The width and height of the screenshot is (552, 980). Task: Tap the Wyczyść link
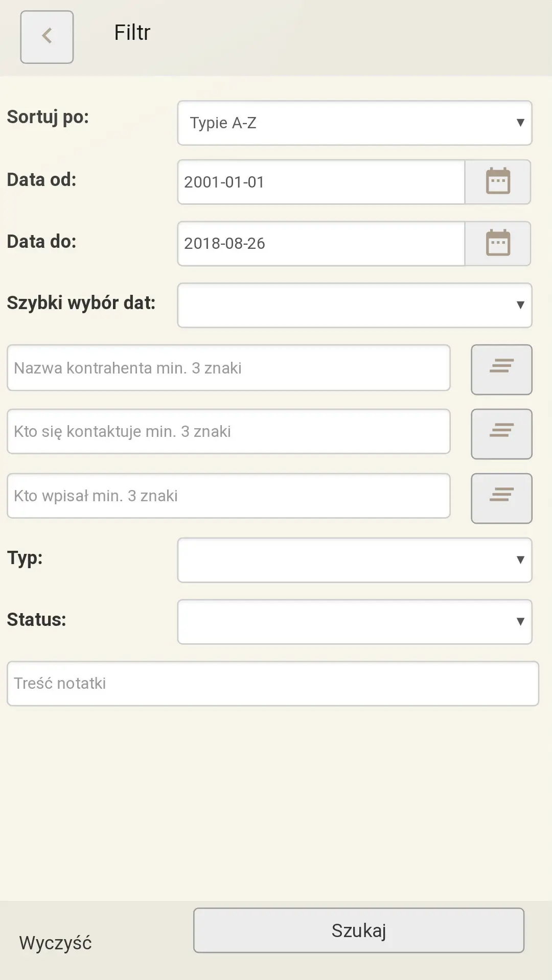click(x=55, y=943)
